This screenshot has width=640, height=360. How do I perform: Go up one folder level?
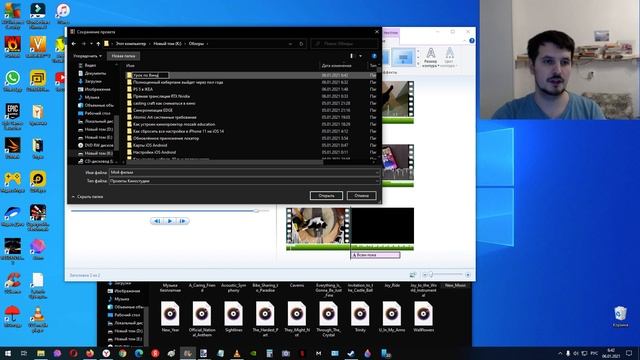(98, 44)
